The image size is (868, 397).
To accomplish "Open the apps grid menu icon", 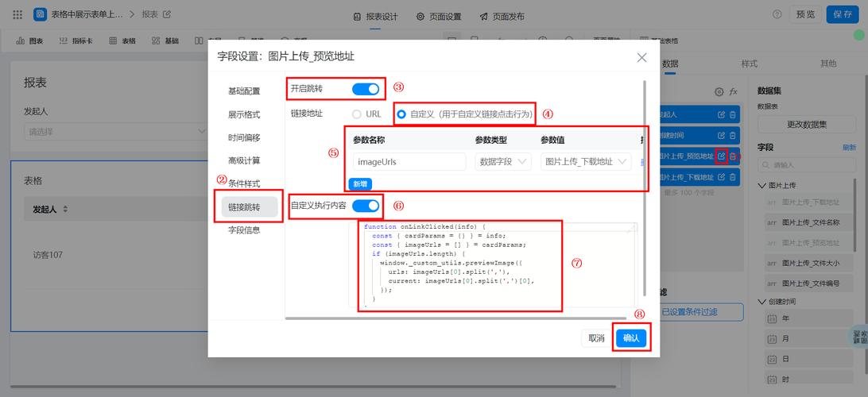I will [17, 15].
